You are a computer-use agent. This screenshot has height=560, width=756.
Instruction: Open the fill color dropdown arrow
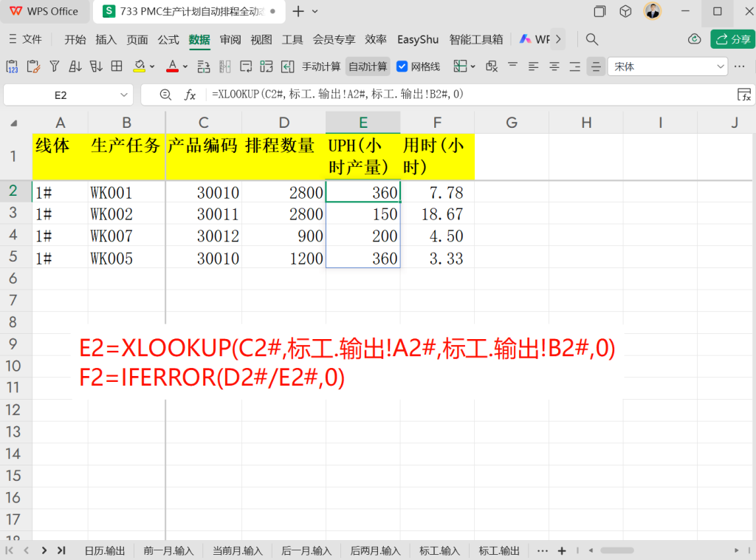tap(152, 67)
